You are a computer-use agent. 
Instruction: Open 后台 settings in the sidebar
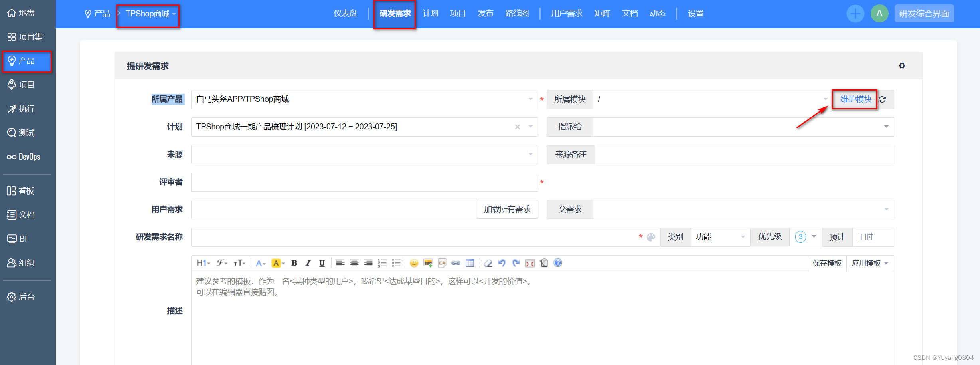click(21, 297)
